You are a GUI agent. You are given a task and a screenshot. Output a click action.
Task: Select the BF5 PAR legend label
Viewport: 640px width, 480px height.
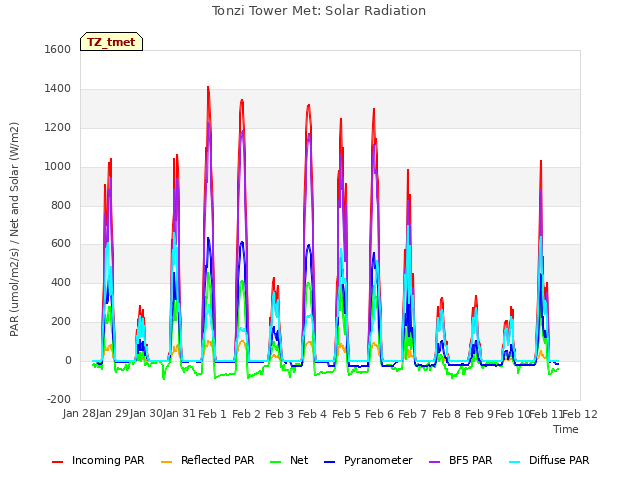coord(471,460)
